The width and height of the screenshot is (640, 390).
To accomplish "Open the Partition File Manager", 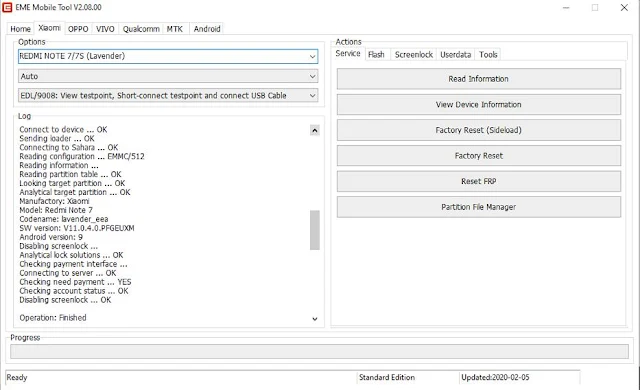I will (x=478, y=207).
